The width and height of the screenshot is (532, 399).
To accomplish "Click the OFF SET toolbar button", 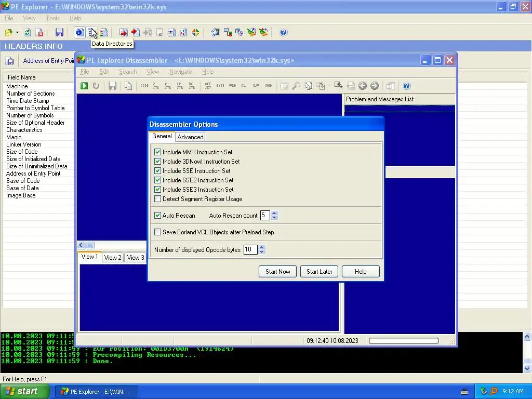I will tap(208, 86).
